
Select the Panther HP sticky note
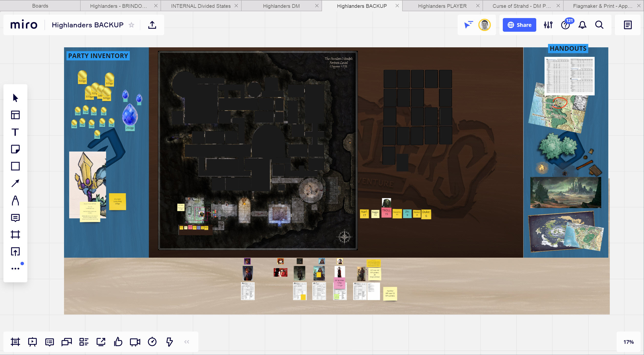pos(390,293)
